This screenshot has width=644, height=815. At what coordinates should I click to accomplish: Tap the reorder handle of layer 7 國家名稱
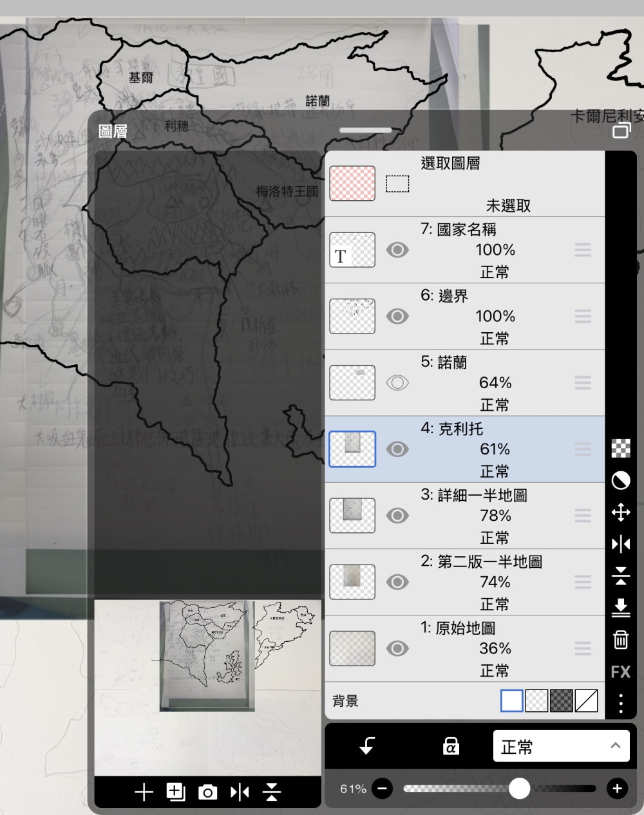583,250
